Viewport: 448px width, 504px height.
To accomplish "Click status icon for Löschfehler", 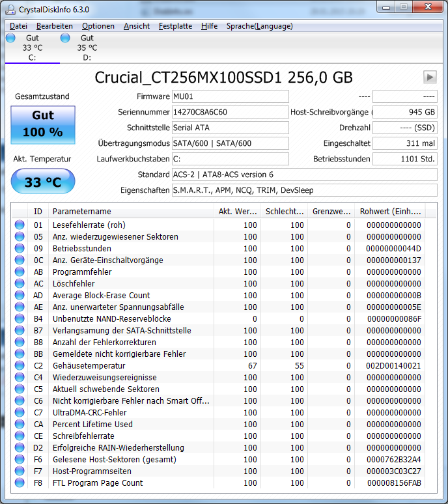I will click(x=20, y=283).
